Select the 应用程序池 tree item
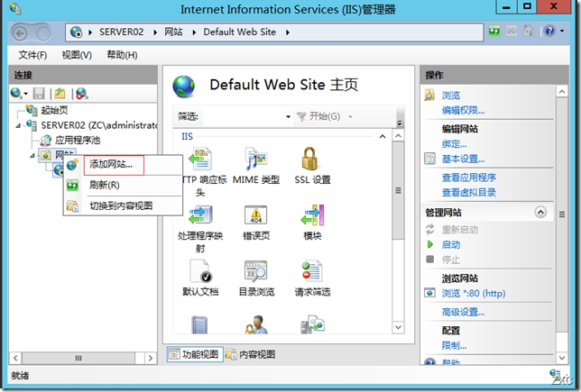This screenshot has height=392, width=581. coord(77,140)
